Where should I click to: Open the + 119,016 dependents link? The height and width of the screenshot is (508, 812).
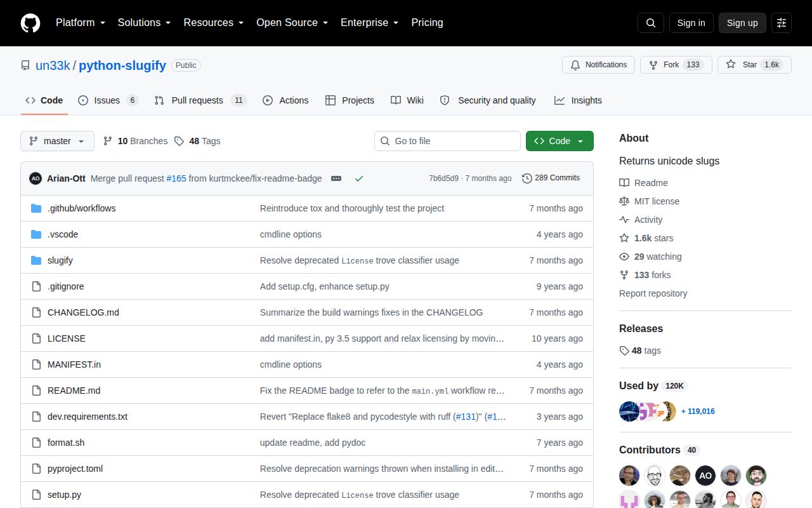click(698, 411)
